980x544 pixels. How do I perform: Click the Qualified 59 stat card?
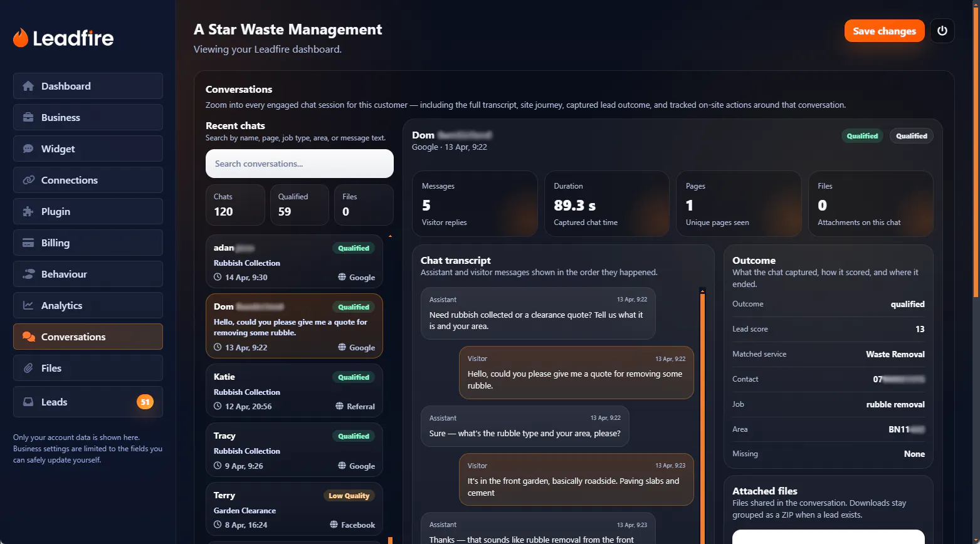tap(299, 205)
